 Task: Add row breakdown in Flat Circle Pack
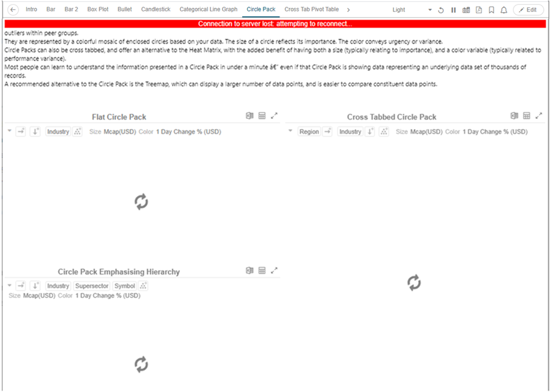click(35, 132)
